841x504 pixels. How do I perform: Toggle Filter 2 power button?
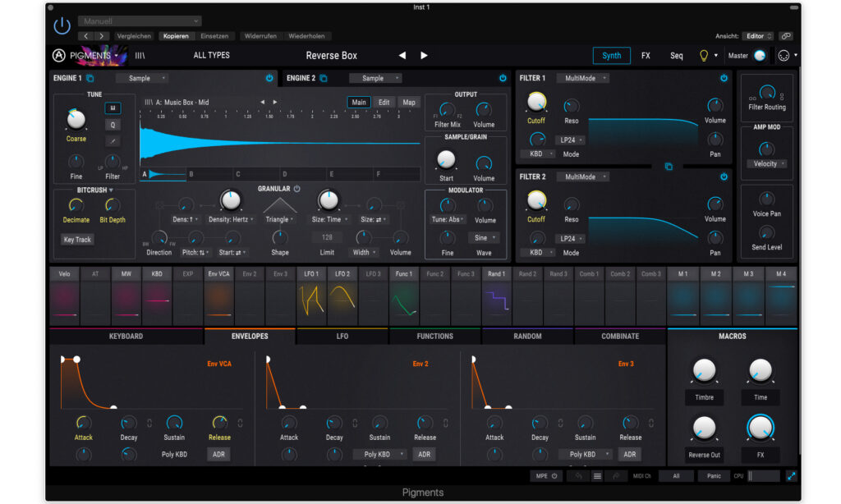click(724, 177)
